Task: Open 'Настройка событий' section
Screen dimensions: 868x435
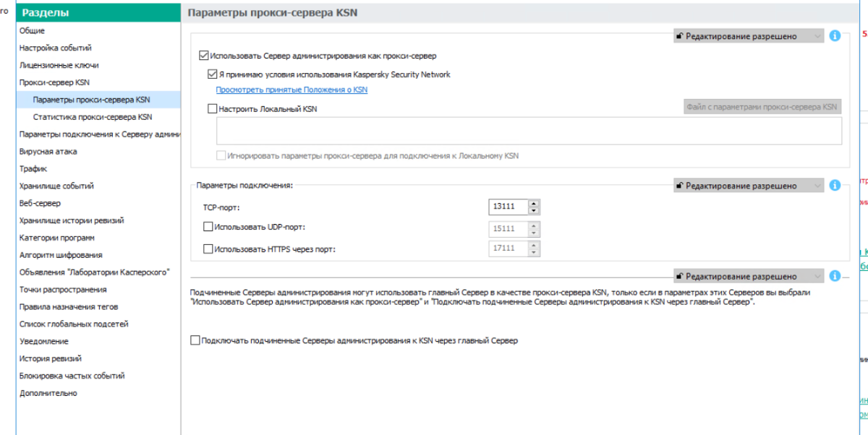Action: (55, 48)
